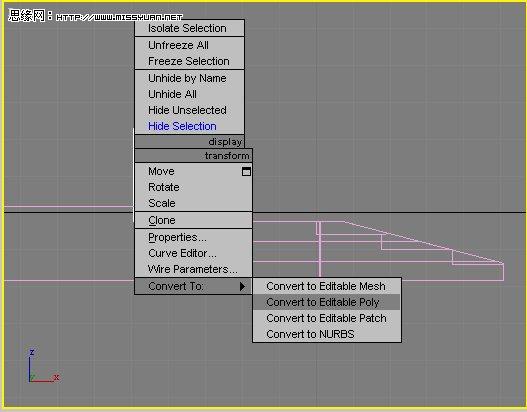Select Rotate from transform menu

[x=193, y=187]
